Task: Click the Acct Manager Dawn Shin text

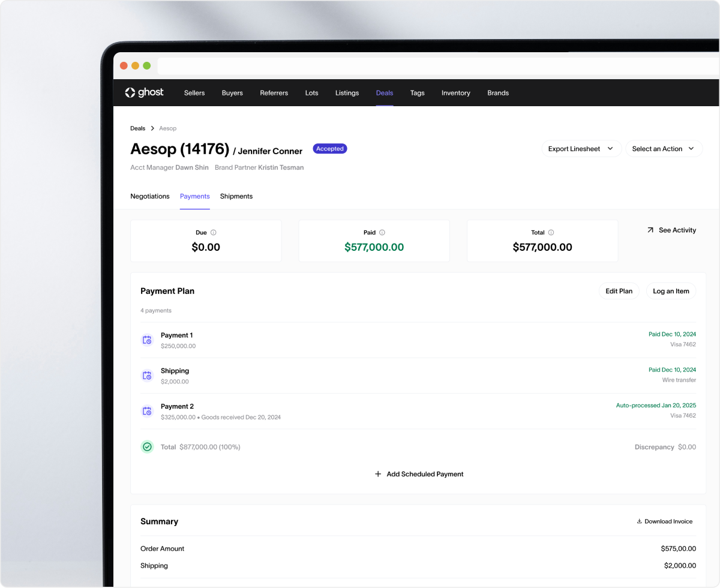Action: [x=169, y=167]
